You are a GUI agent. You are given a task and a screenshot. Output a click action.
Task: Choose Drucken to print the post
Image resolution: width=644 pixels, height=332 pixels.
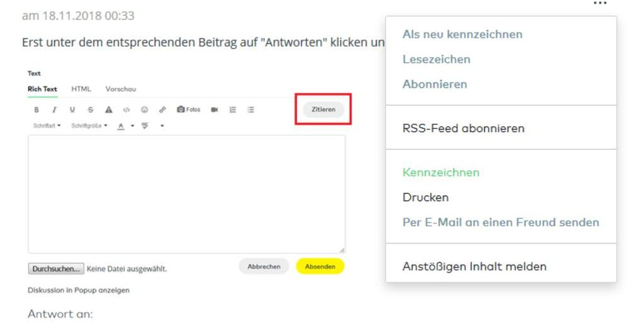coord(425,197)
